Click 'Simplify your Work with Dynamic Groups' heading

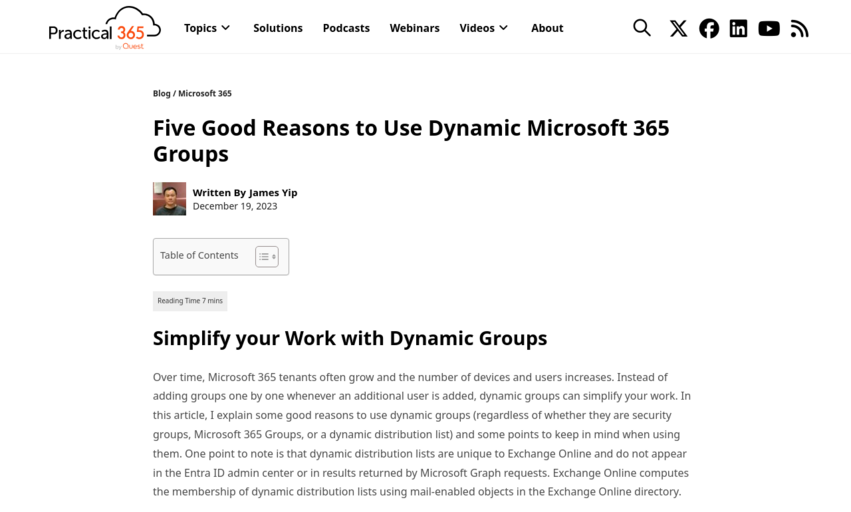(350, 338)
